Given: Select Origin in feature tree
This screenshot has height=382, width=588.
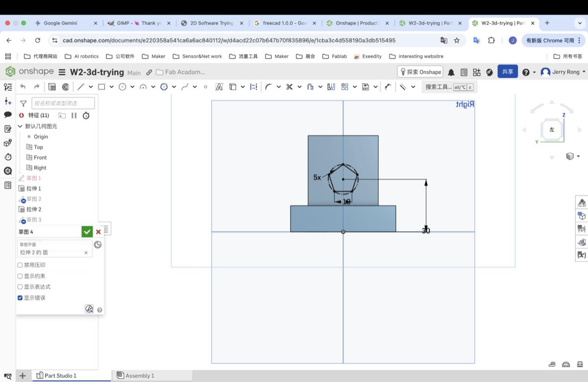Looking at the screenshot, I should click(41, 137).
